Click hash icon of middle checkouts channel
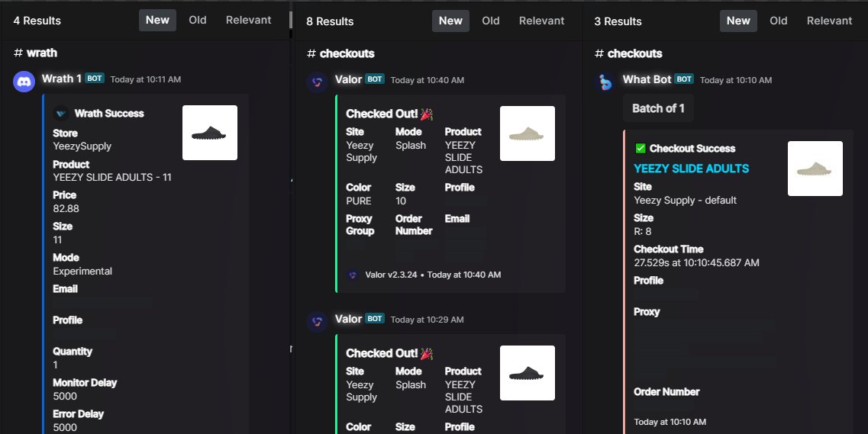 311,53
